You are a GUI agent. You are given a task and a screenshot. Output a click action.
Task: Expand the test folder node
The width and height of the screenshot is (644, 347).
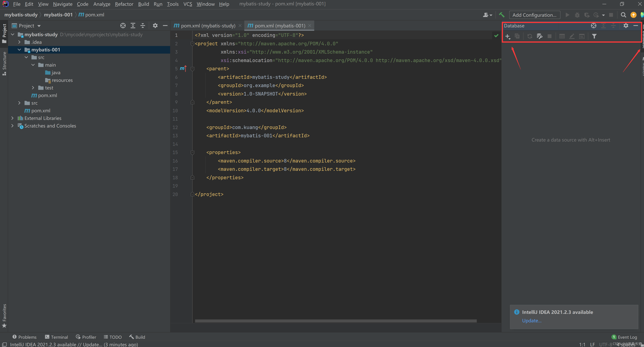tap(33, 88)
